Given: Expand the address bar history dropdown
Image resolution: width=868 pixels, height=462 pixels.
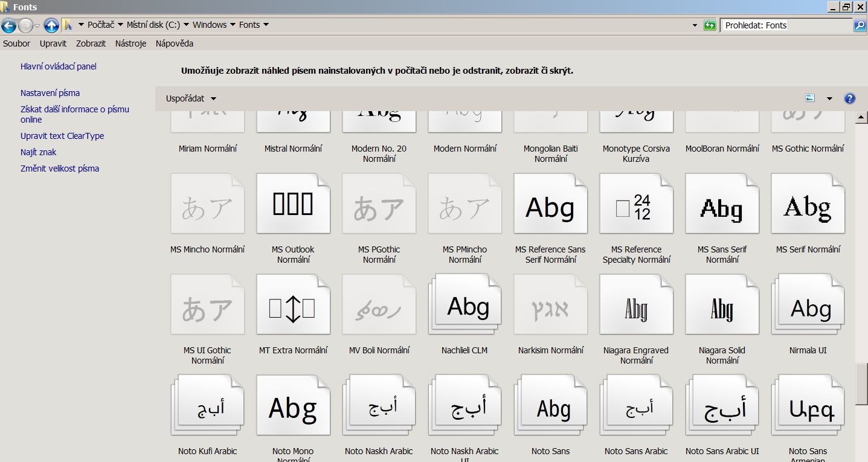Looking at the screenshot, I should pyautogui.click(x=695, y=25).
